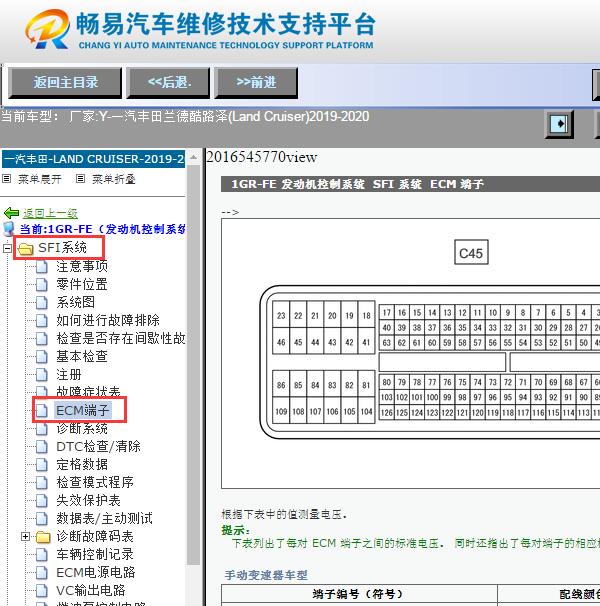The image size is (600, 606).
Task: Click the folder icon of 诊断故障码表
Action: point(43,537)
